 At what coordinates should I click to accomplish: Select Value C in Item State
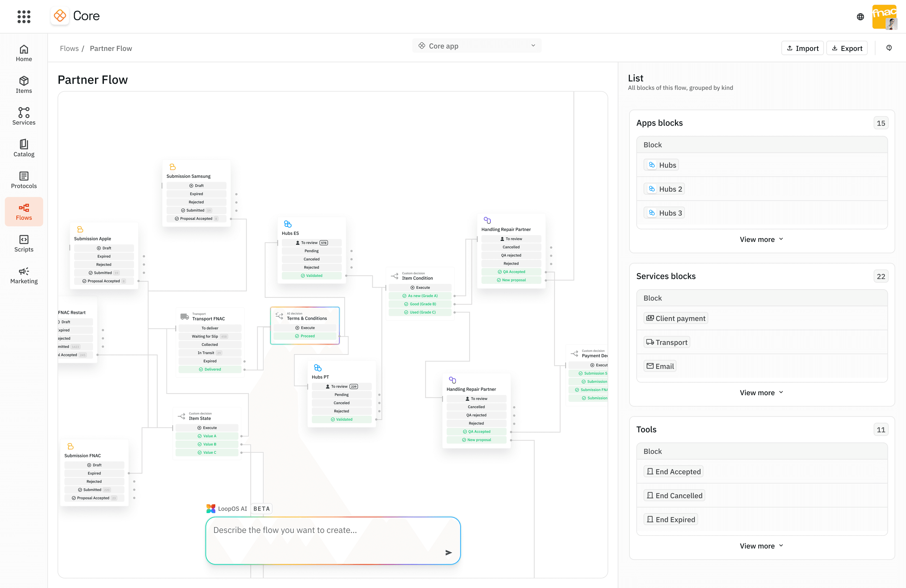click(207, 453)
